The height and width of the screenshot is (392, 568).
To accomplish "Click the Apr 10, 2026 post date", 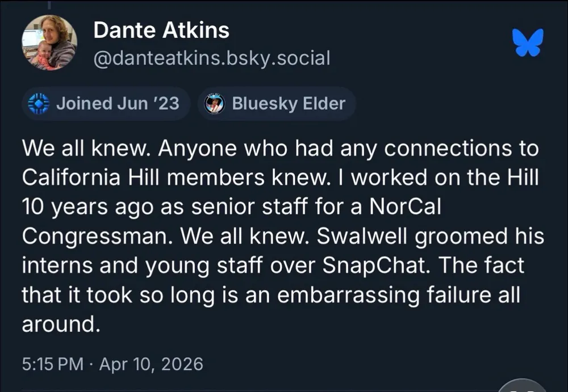I will [x=151, y=364].
